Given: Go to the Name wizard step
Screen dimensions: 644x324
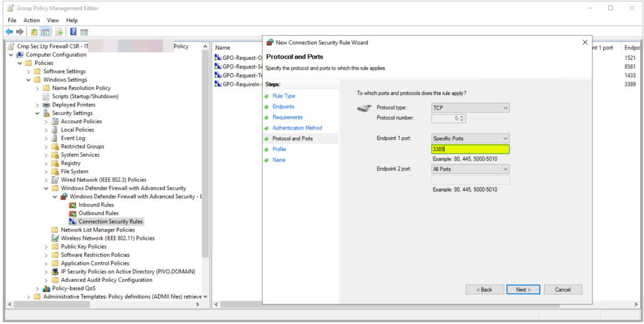Looking at the screenshot, I should pos(279,160).
